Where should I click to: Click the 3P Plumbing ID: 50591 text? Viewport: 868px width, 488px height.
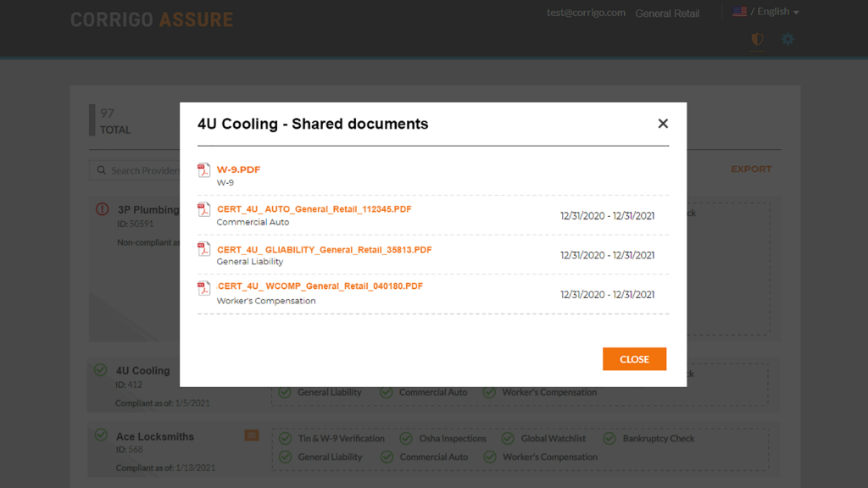pyautogui.click(x=135, y=224)
